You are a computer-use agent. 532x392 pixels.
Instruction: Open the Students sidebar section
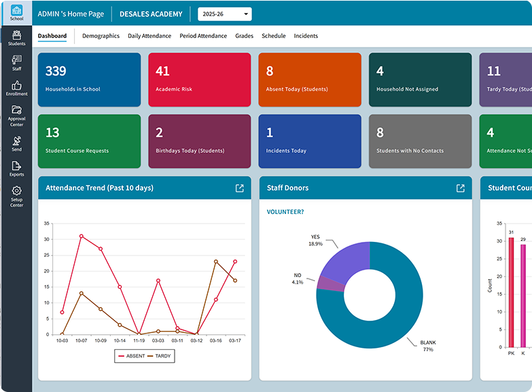[16, 38]
